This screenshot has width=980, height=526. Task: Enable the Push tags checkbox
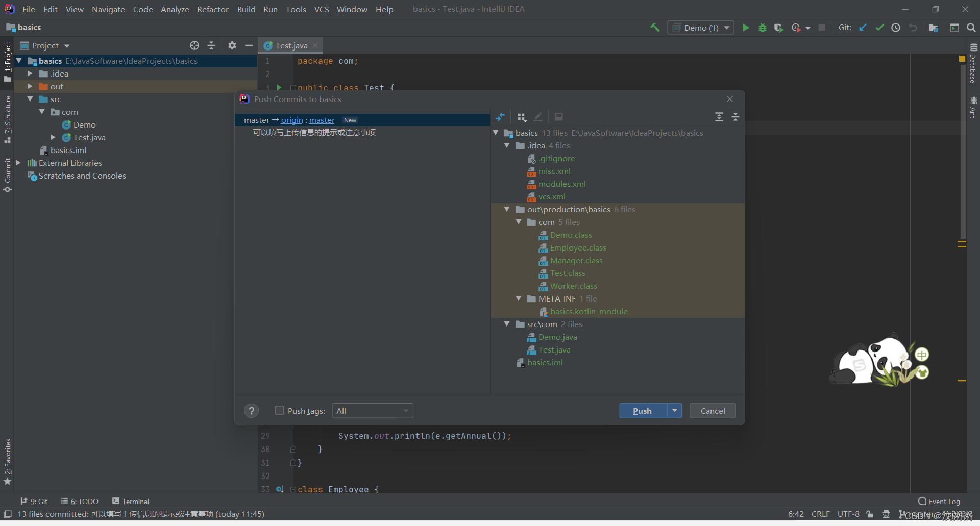(279, 410)
